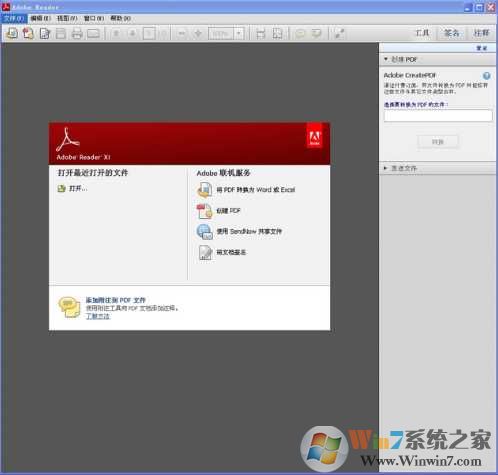Click the Print toolbar icon
Image resolution: width=498 pixels, height=475 pixels.
[x=77, y=33]
